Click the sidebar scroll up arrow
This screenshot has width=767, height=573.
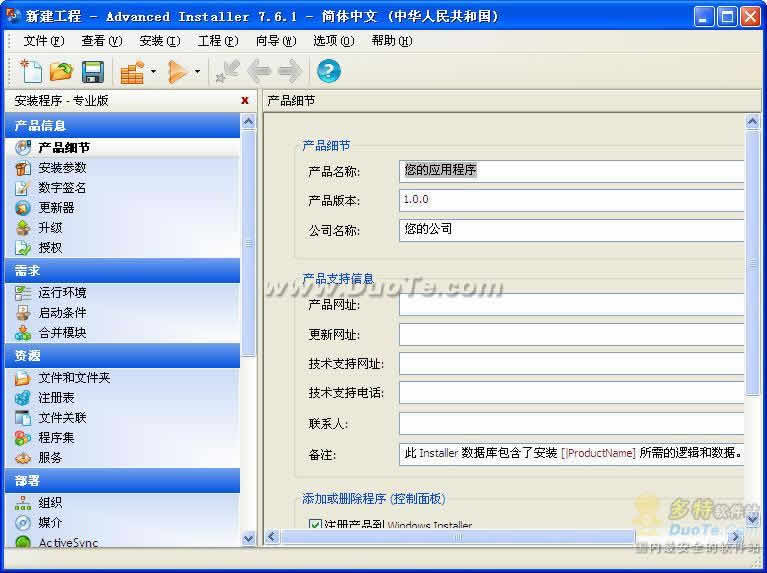[x=248, y=121]
